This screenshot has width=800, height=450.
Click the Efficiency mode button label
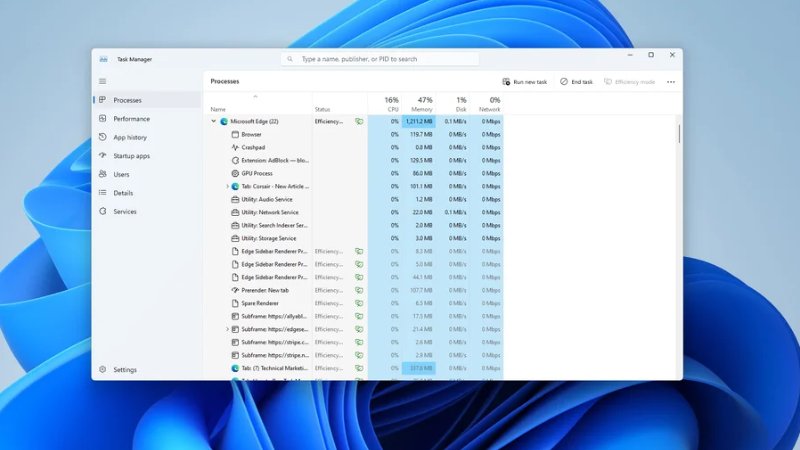(635, 82)
